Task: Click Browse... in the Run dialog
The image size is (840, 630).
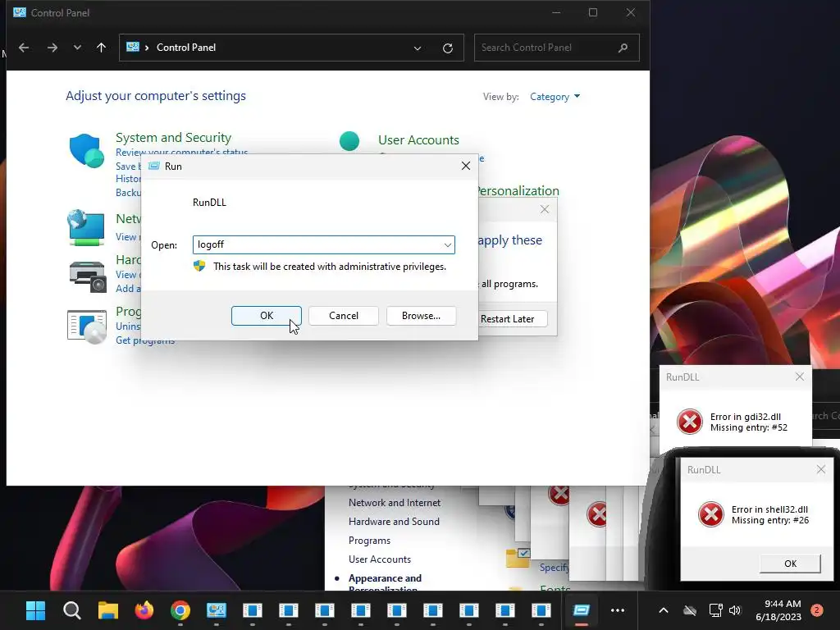Action: point(421,316)
